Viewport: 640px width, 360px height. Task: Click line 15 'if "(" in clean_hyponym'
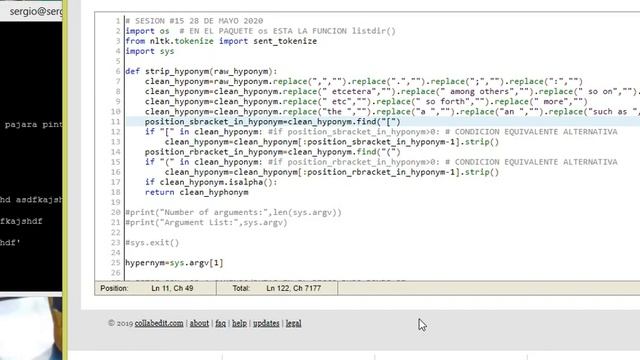(x=204, y=162)
